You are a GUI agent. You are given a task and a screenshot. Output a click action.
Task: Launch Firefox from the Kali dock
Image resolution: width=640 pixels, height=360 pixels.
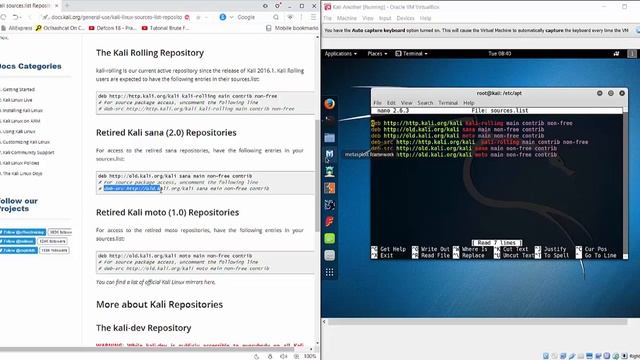[329, 104]
